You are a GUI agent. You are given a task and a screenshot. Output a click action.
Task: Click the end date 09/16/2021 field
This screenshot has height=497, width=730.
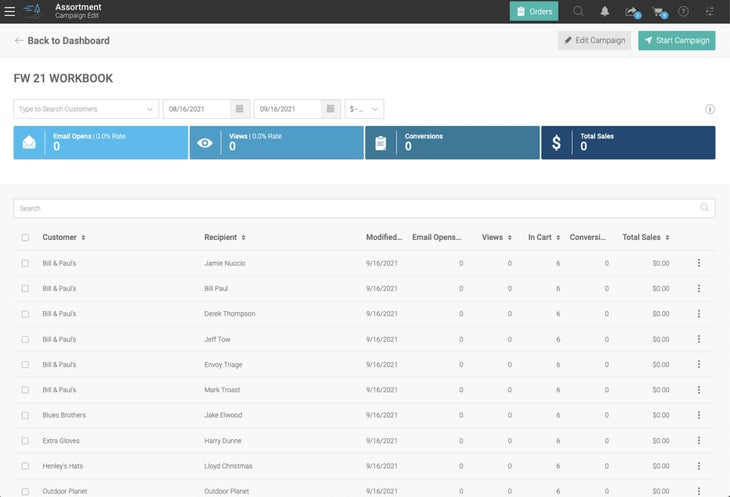click(287, 109)
